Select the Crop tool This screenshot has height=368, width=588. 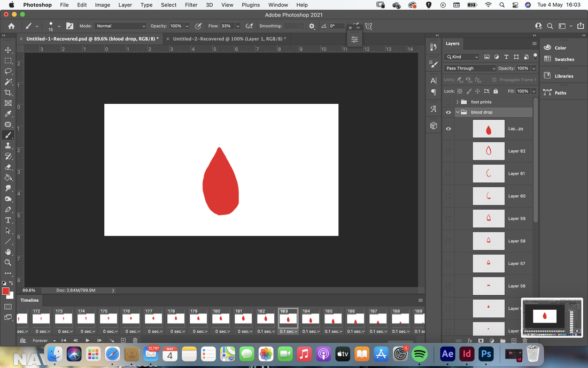pos(8,93)
